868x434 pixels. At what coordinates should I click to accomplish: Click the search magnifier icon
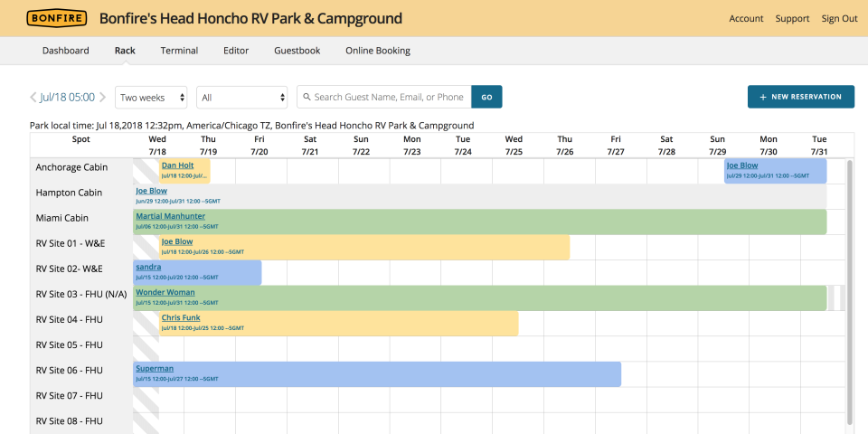(x=307, y=98)
